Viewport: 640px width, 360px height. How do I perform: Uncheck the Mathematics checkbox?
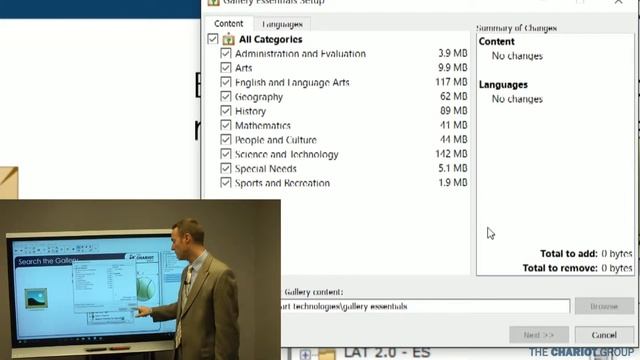point(225,125)
